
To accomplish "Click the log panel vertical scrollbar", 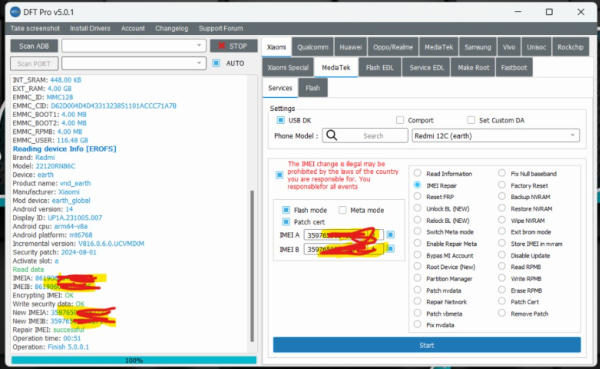I will pyautogui.click(x=252, y=266).
